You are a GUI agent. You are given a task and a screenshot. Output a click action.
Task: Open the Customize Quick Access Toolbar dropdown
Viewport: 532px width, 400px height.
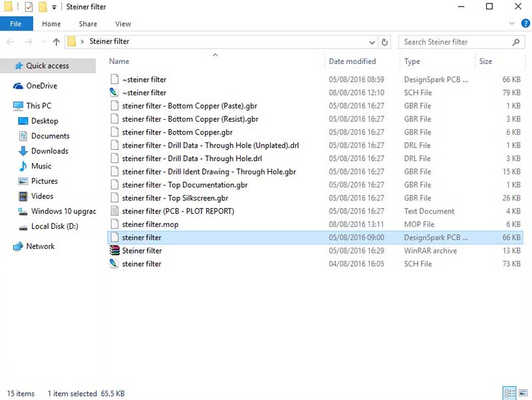pos(54,7)
